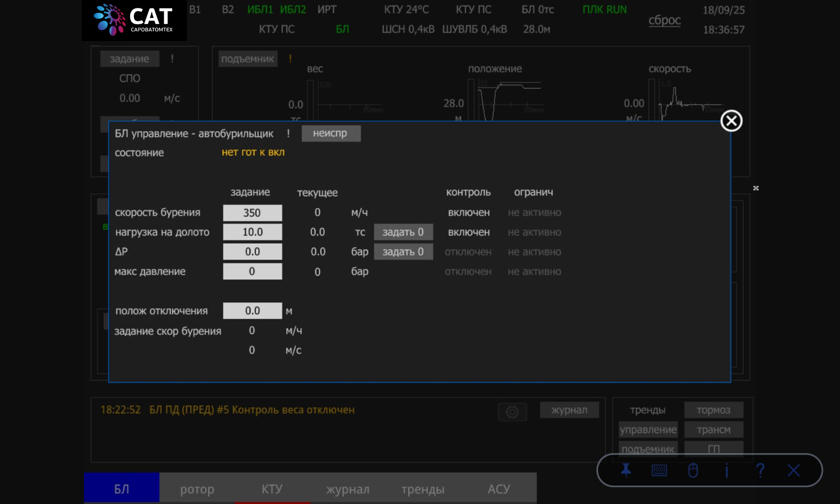Open the АСУ bottom tab
The image size is (840, 504).
[499, 489]
